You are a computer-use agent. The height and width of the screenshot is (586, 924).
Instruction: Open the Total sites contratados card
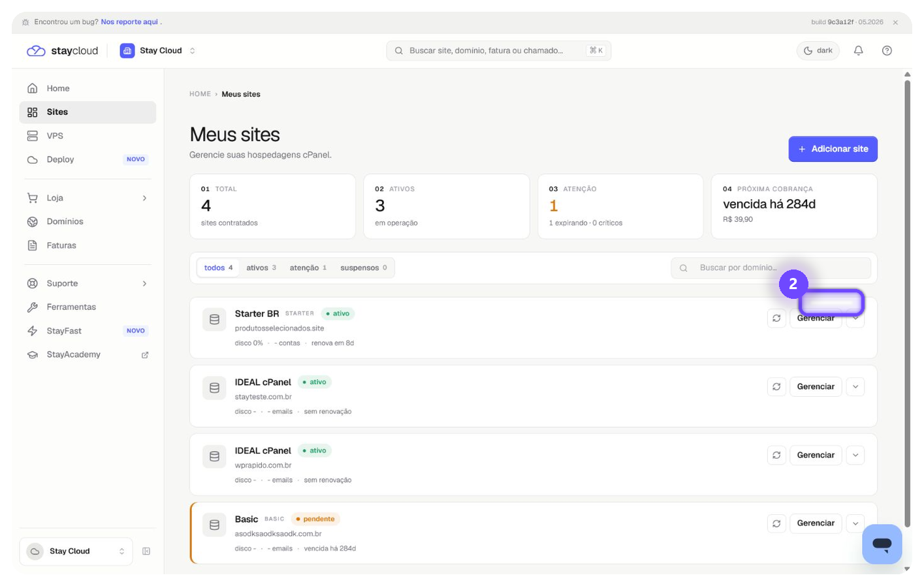click(272, 206)
